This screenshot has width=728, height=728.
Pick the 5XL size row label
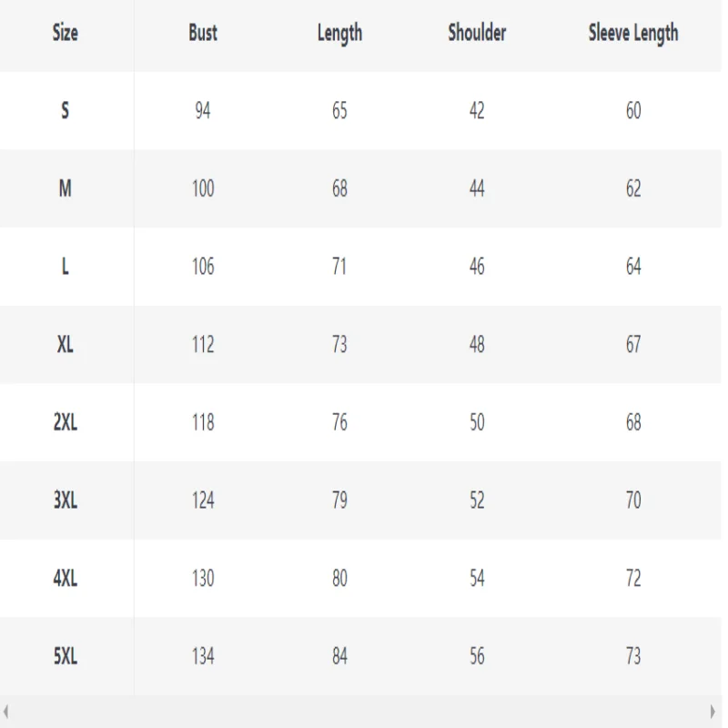(65, 656)
